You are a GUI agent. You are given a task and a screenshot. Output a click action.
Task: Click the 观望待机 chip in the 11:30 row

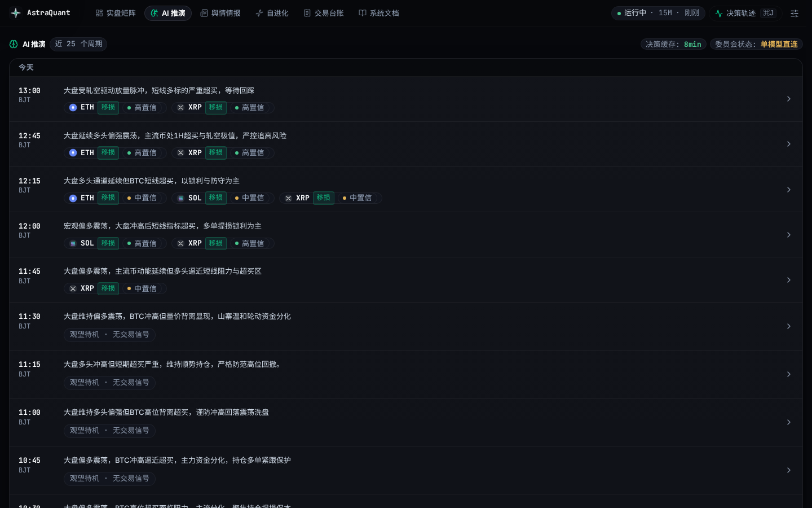109,334
